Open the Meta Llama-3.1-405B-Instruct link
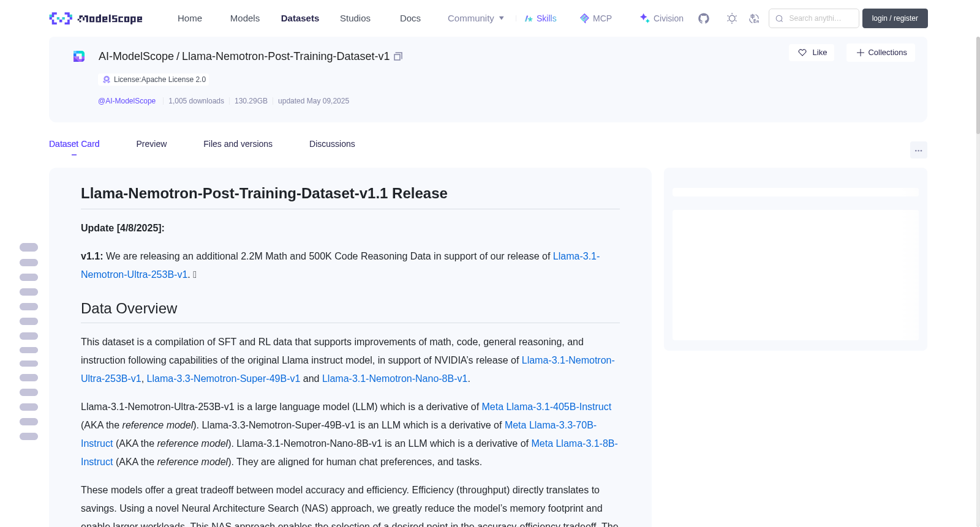 (546, 407)
